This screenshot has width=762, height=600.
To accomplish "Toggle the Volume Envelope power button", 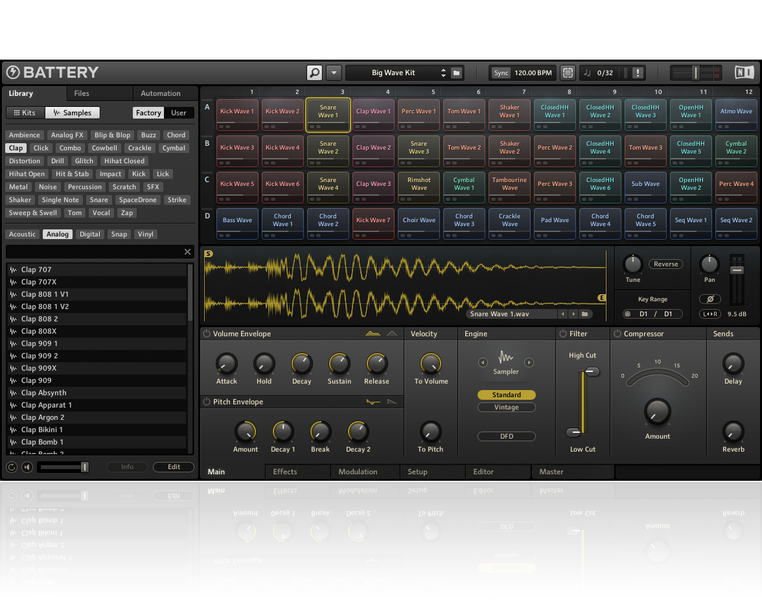I will [x=207, y=334].
